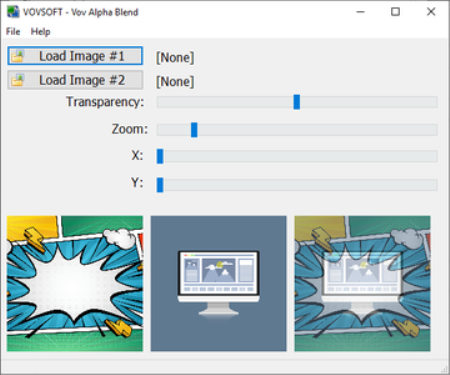450x375 pixels.
Task: Click the Zoom slider handle
Action: point(194,130)
